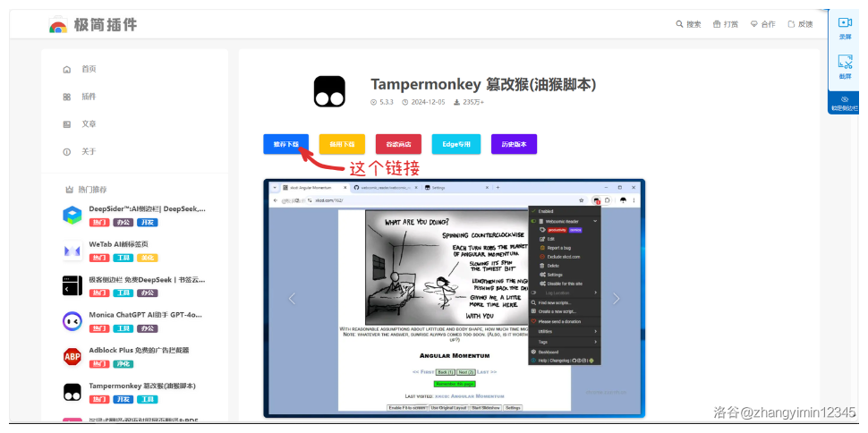Open DeepSider extension icon in hot list
868x433 pixels.
click(72, 215)
